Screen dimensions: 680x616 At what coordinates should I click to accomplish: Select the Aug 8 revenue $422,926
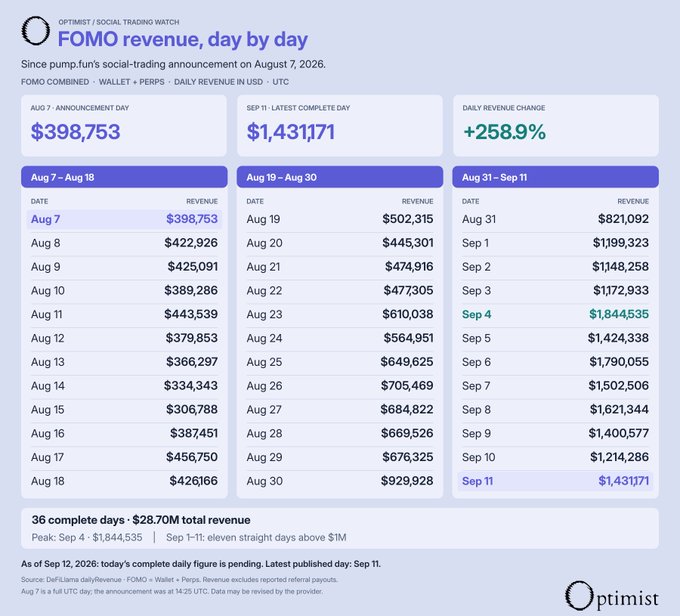coord(191,243)
